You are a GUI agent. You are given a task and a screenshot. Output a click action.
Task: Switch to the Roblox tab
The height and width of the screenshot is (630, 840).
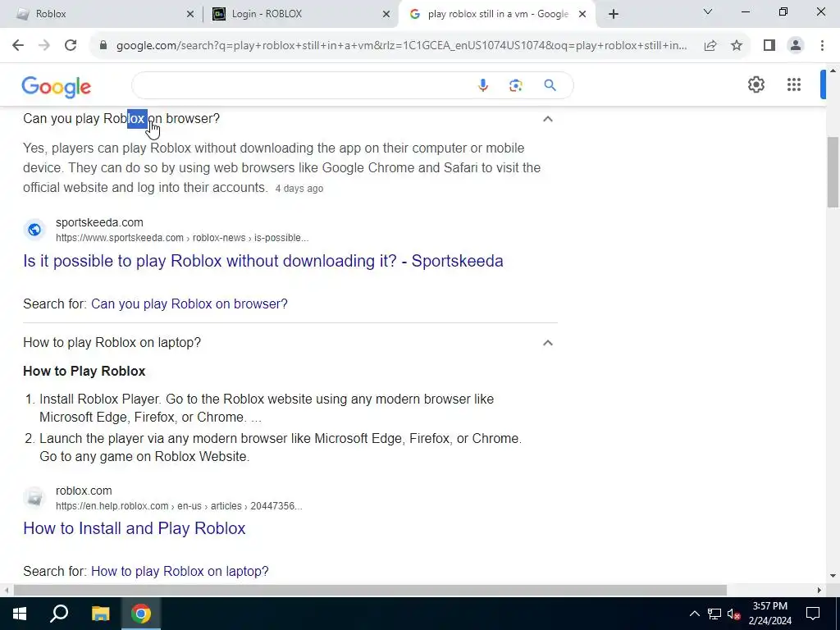102,14
